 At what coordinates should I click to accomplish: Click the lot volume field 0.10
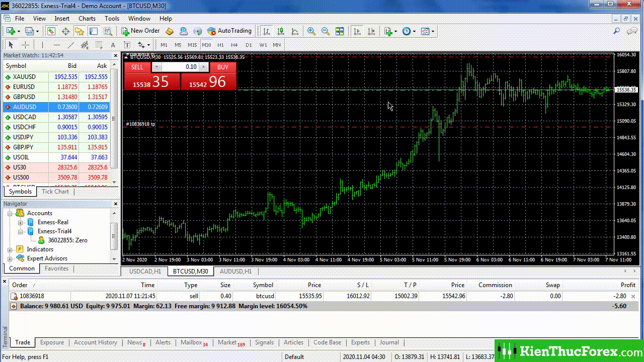180,67
